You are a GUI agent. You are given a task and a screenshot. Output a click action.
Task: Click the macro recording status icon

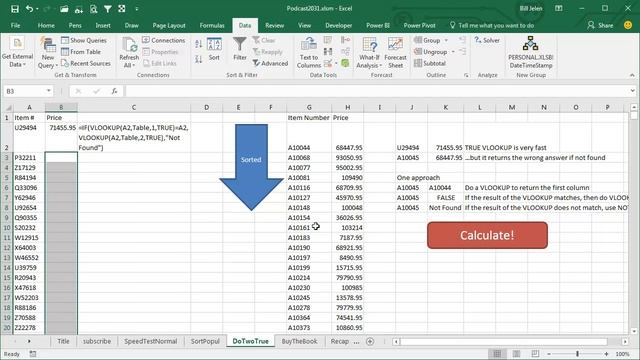pyautogui.click(x=33, y=354)
